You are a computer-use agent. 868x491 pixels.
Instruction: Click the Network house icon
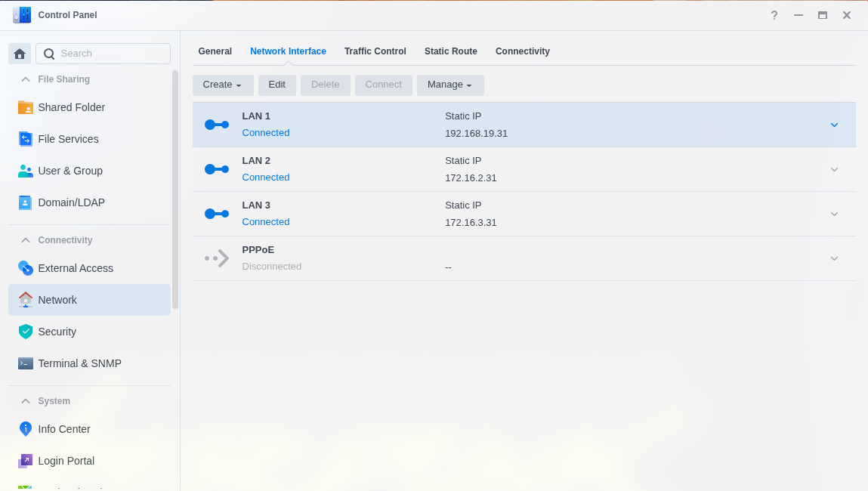click(26, 300)
